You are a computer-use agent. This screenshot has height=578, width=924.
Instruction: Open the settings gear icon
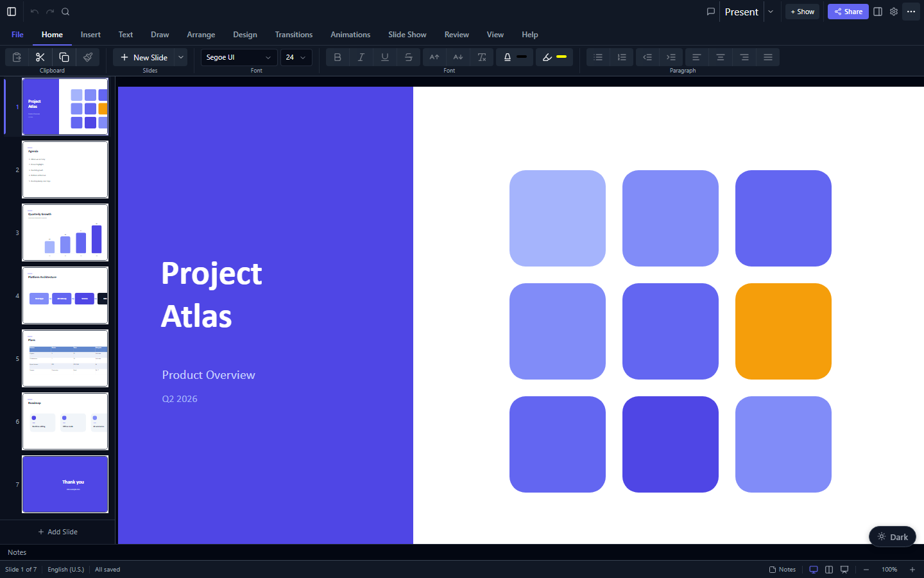(x=894, y=12)
